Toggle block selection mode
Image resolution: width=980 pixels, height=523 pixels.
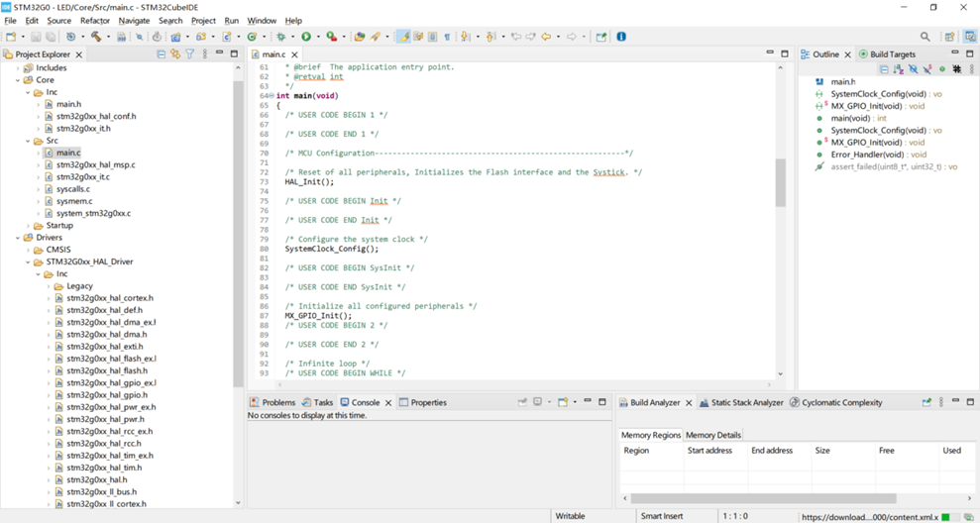pos(432,37)
